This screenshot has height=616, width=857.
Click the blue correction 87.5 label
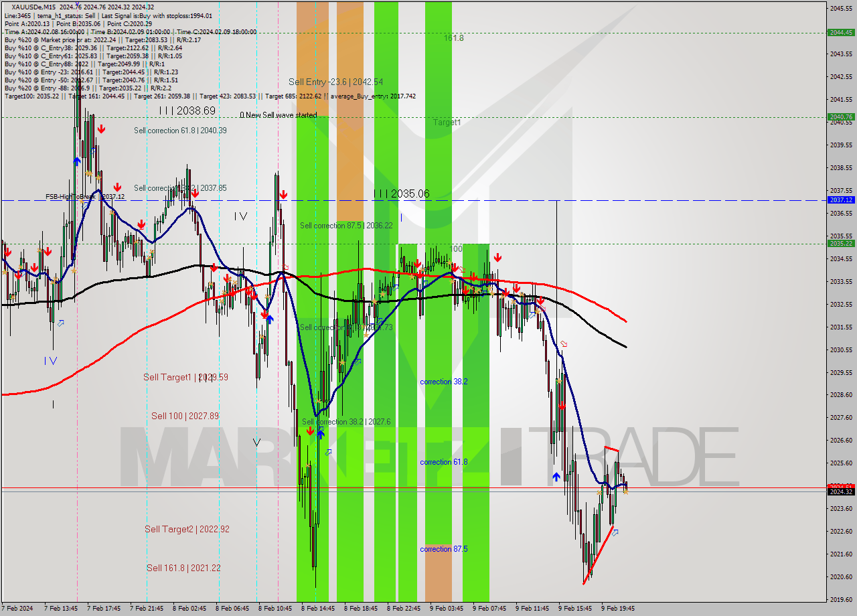click(443, 549)
